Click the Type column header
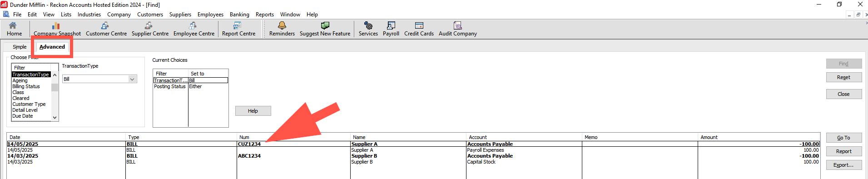The image size is (868, 179). [x=181, y=137]
